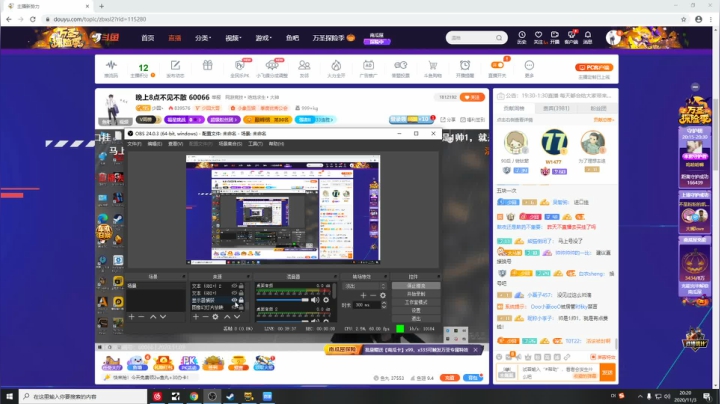
Task: Add a scene with plus in OBS 场景 panel
Action: coord(131,317)
